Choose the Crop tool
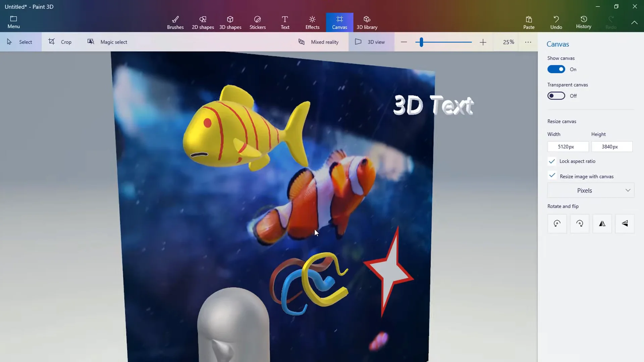644x362 pixels. pos(60,42)
